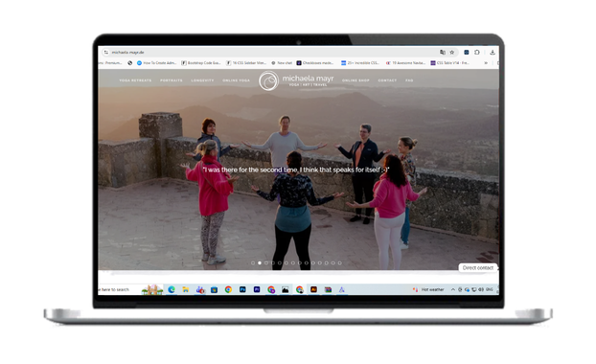The height and width of the screenshot is (364, 596).
Task: Expand the bookmarks bar overflow chevron
Action: click(x=486, y=62)
